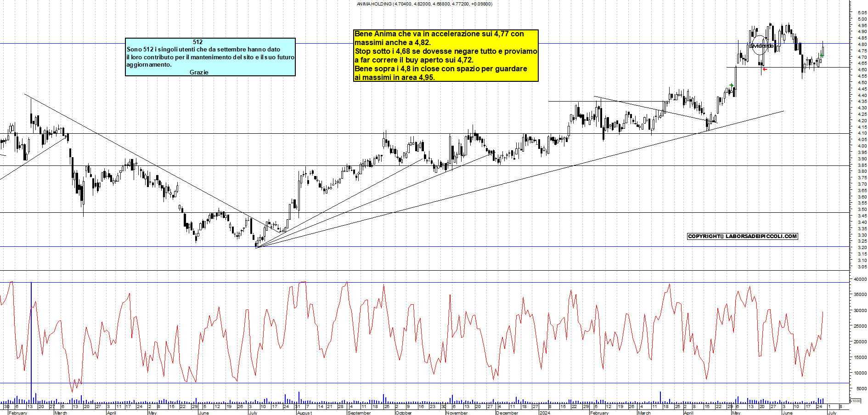868x415 pixels.
Task: Click the 5.00 price axis label
Action: (862, 19)
